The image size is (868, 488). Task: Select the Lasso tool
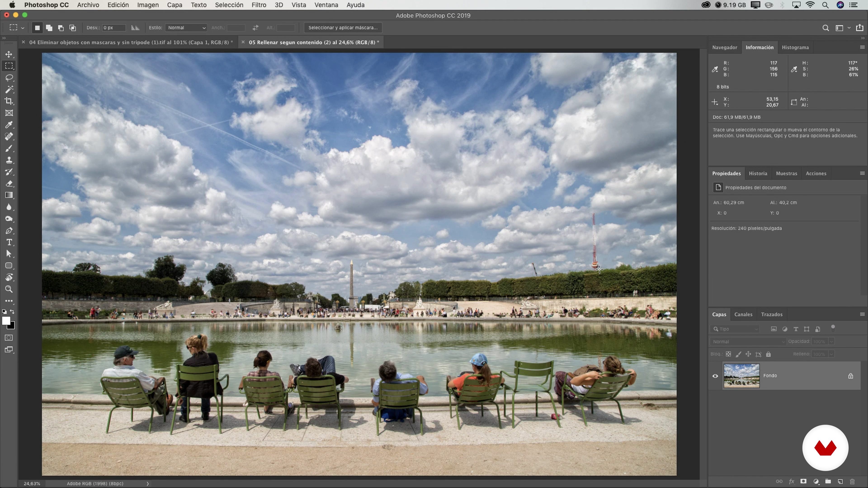[x=9, y=78]
